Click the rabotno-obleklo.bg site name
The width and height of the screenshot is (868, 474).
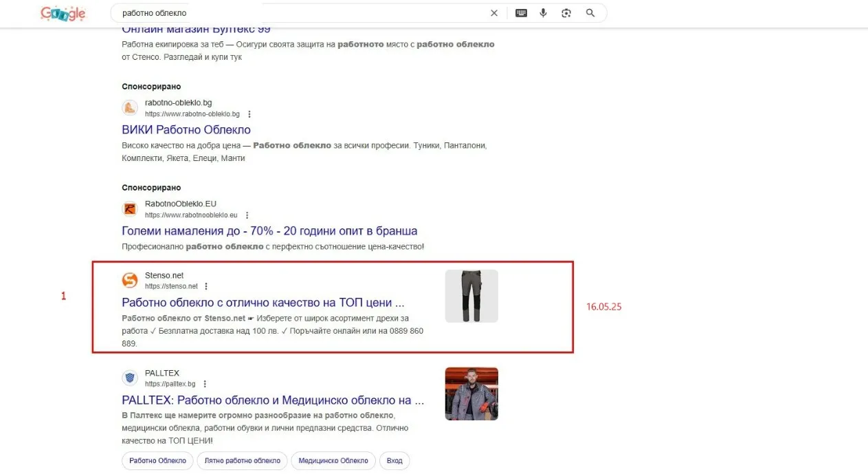click(x=179, y=103)
